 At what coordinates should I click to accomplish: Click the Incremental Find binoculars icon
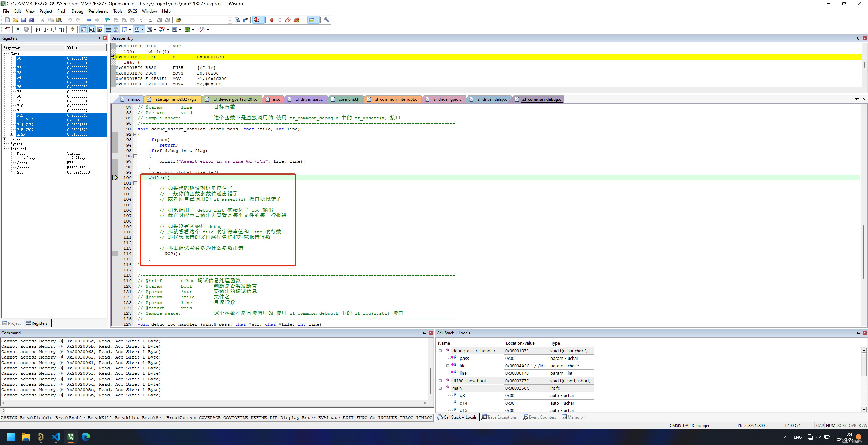(246, 20)
